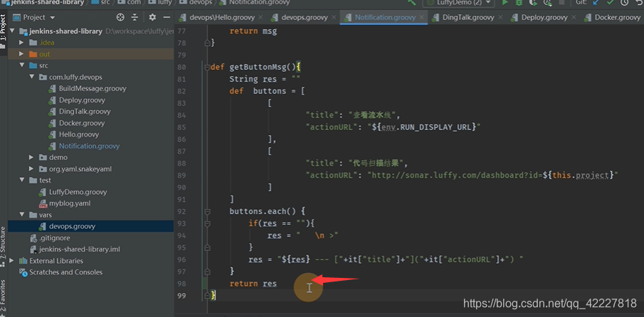Fold the if block at line 93
The height and width of the screenshot is (317, 644).
tap(207, 224)
